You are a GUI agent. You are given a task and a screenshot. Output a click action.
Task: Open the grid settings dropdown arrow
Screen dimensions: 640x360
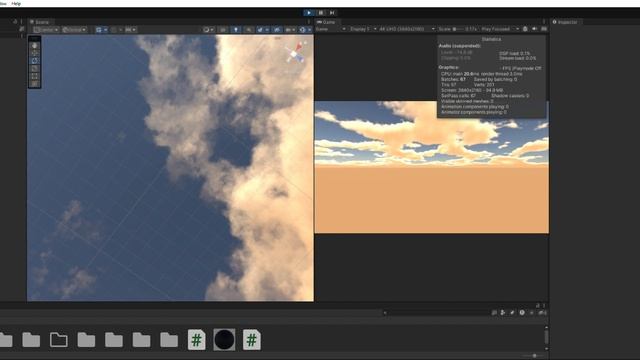pyautogui.click(x=106, y=30)
